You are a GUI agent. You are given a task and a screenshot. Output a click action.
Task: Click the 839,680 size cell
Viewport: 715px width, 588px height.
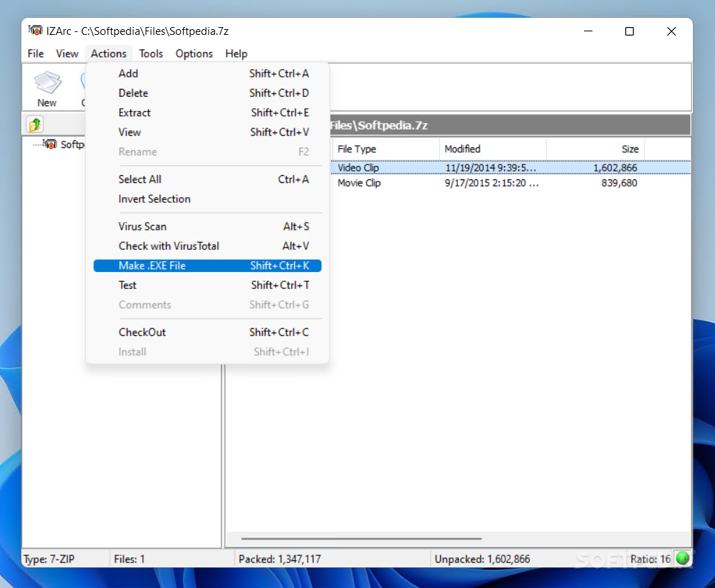[x=620, y=183]
